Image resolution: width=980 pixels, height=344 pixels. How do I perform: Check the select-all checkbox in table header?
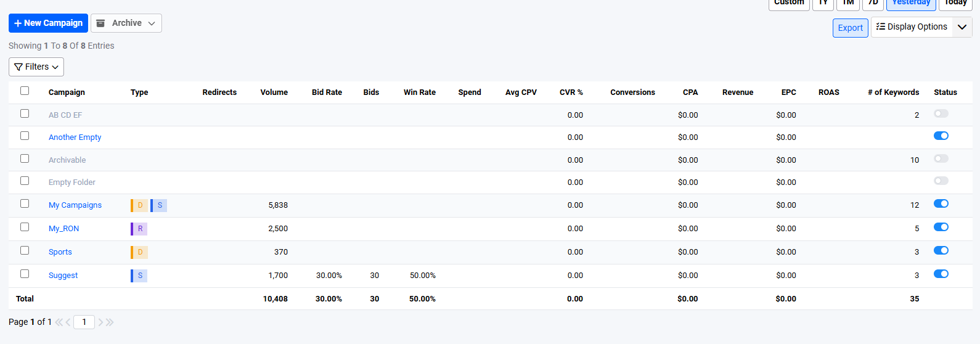tap(25, 91)
